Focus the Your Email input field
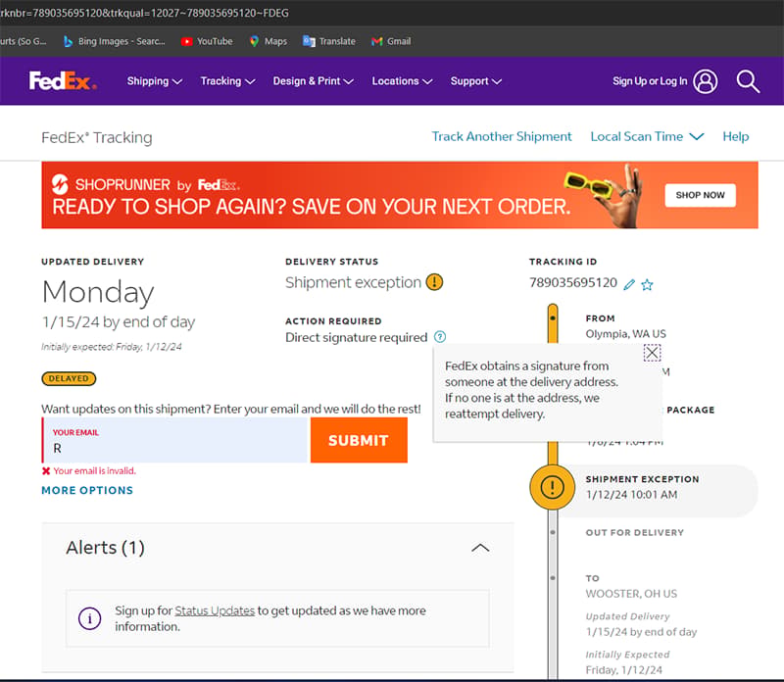Image resolution: width=784 pixels, height=682 pixels. 174,440
